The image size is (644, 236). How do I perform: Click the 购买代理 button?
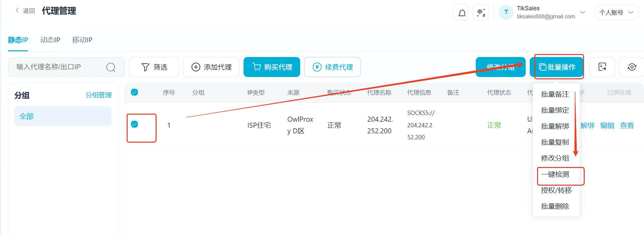[272, 67]
